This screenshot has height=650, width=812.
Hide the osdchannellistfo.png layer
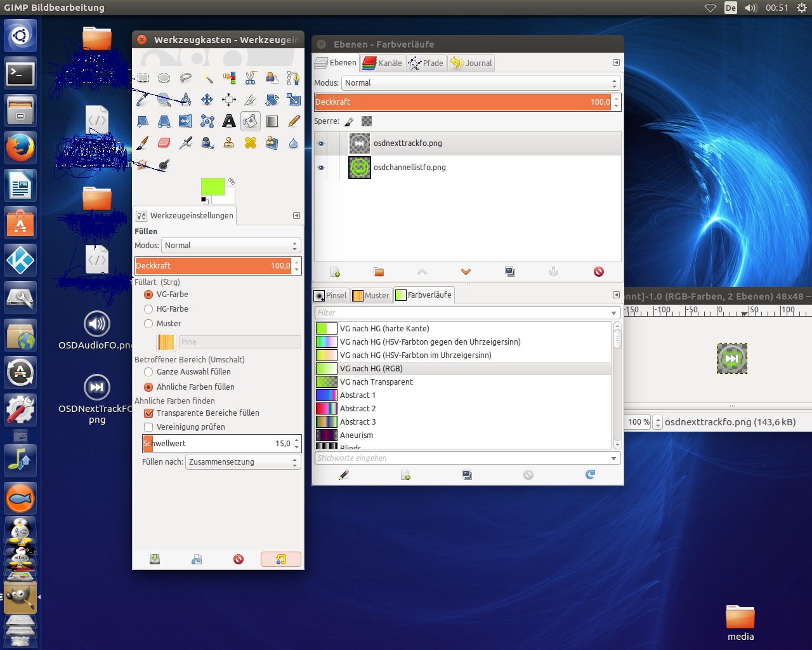[x=321, y=168]
